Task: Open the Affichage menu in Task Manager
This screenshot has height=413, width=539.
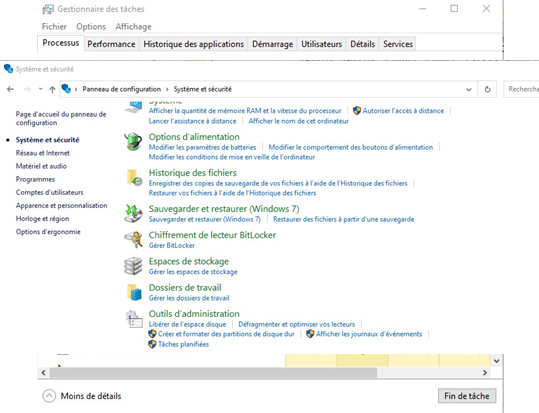Action: pyautogui.click(x=133, y=27)
